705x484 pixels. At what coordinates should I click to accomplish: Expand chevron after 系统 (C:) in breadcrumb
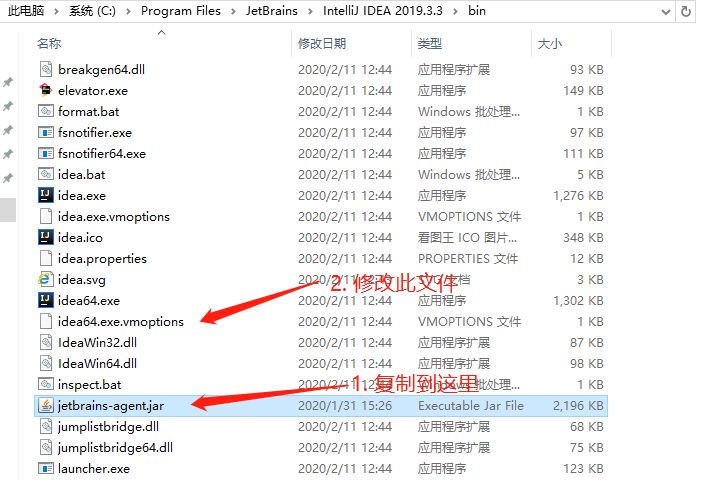129,11
